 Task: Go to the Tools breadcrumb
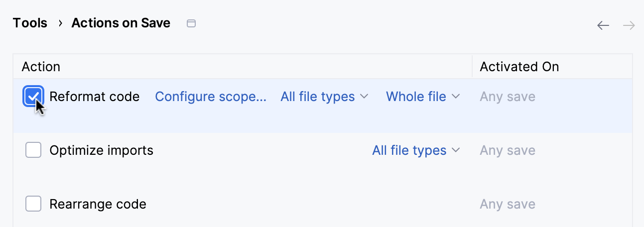(x=30, y=23)
